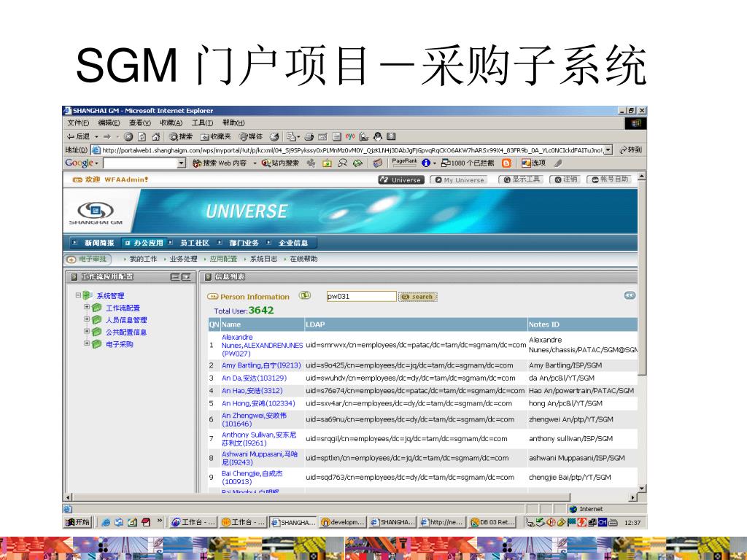This screenshot has height=560, width=747.
Task: Click the IE Print icon
Action: pos(309,136)
